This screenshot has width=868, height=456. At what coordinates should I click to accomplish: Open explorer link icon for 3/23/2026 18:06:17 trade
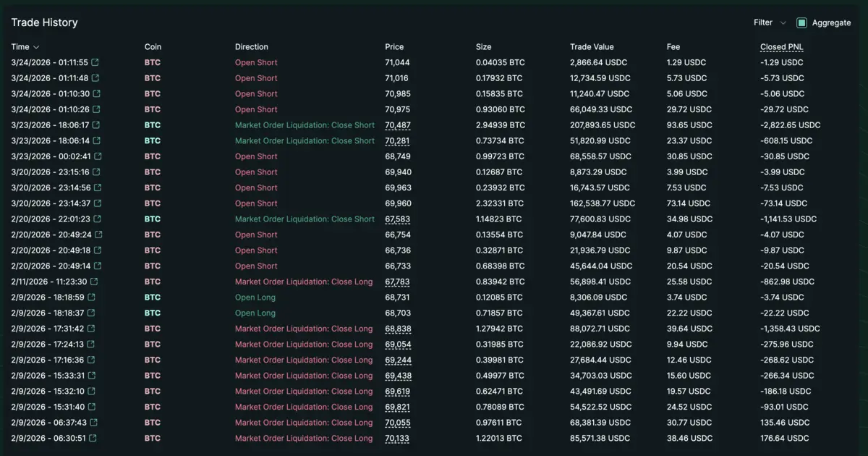(96, 125)
